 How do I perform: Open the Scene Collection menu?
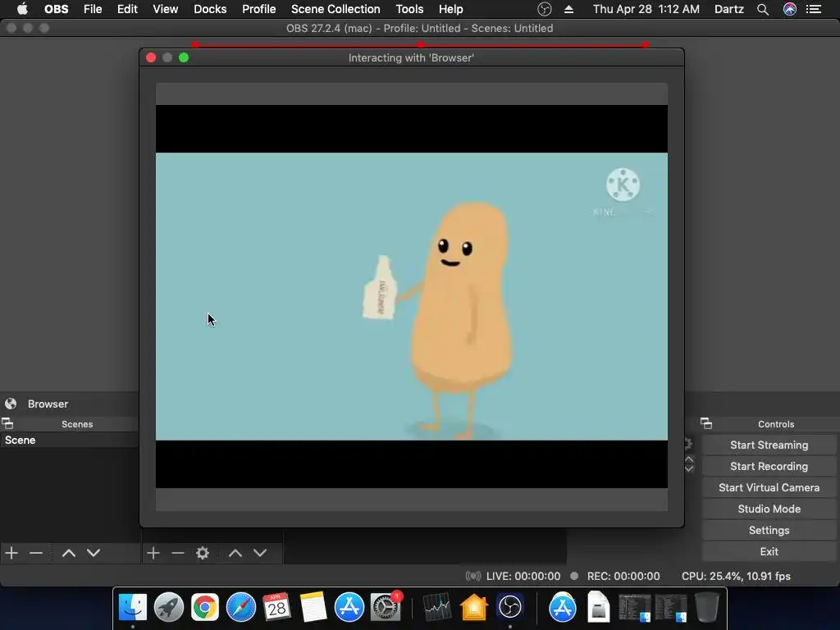[x=336, y=9]
